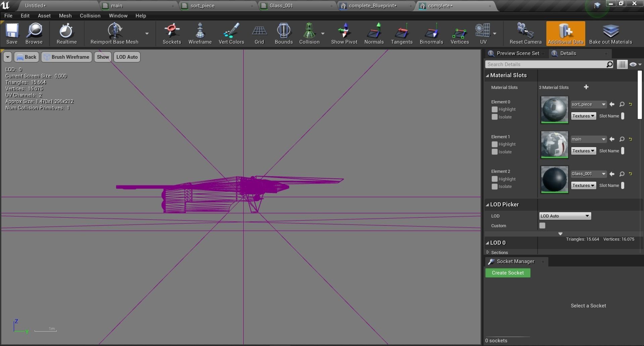Image resolution: width=644 pixels, height=346 pixels.
Task: Reimport Base Mesh from toolbar
Action: [x=114, y=34]
